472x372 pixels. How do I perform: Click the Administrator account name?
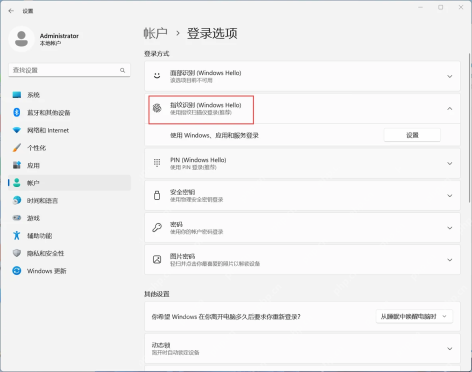[59, 36]
